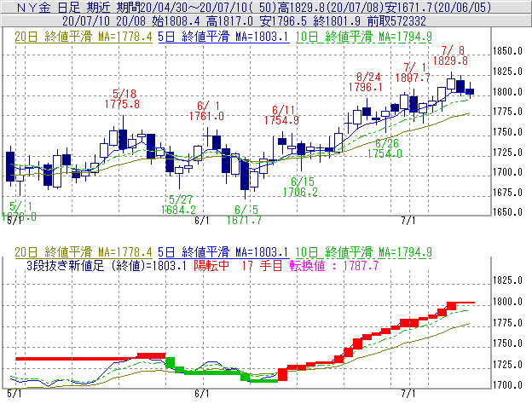
Task: Click the 5/18 1775.8 peak label
Action: click(122, 99)
